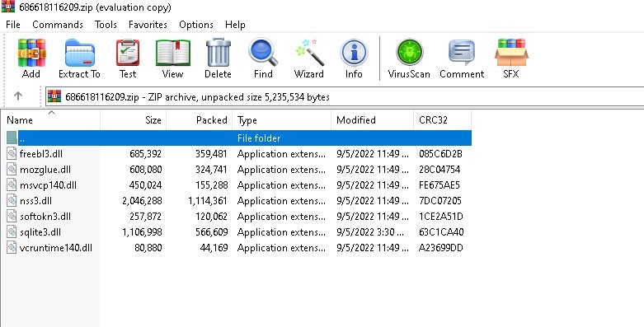
Task: Sort by Modified column header
Action: pos(373,120)
